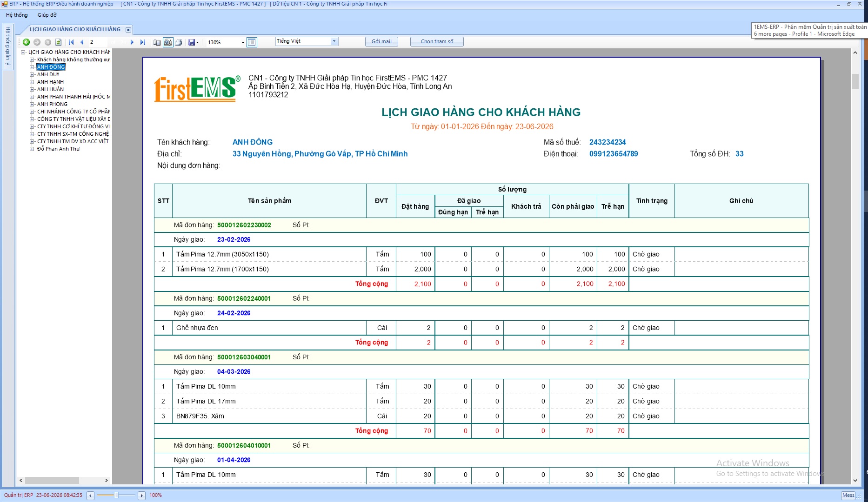Screen dimensions: 868x502
Task: Click the grey Forward navigation icon
Action: (37, 42)
